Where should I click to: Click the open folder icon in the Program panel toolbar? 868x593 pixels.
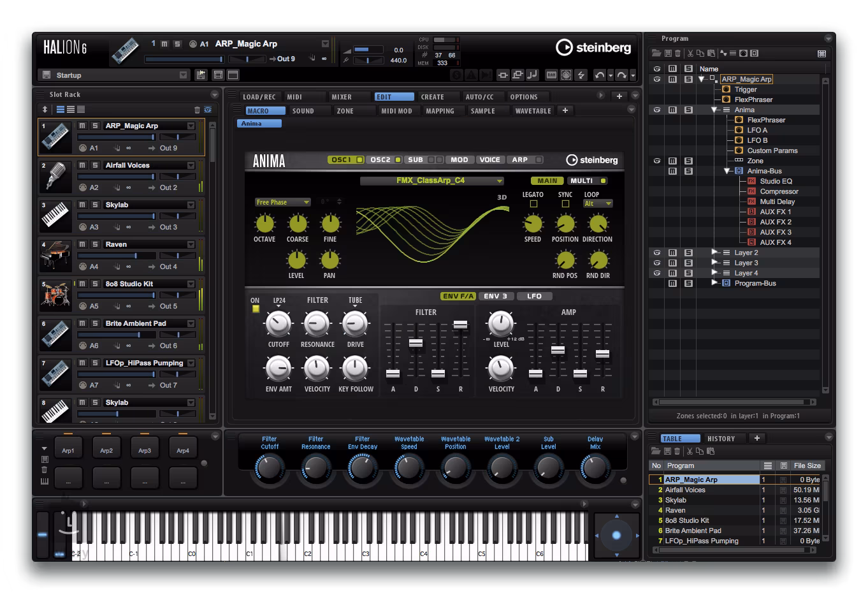point(655,54)
